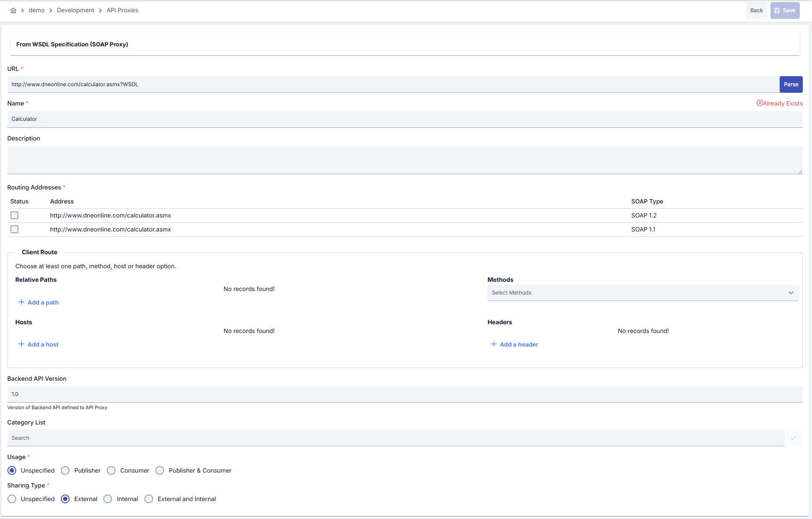
Task: Click the Parse button
Action: point(791,84)
